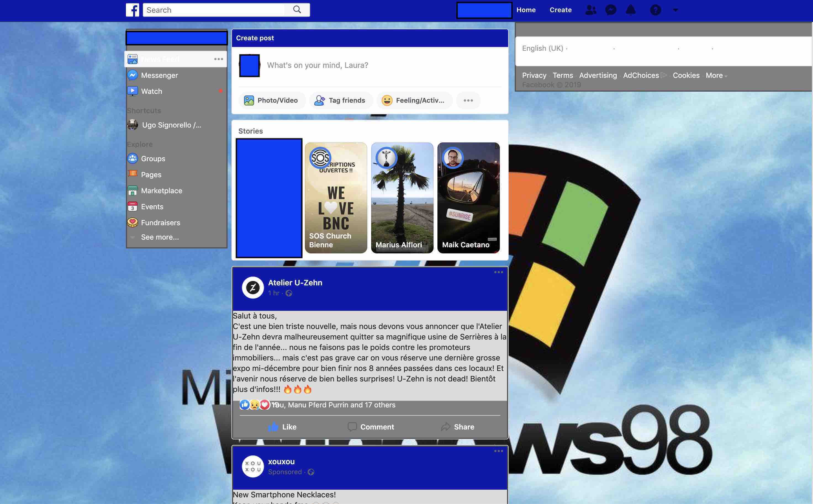Screen dimensions: 813x504
Task: Open Atelier U-Zehn page name link
Action: 295,283
